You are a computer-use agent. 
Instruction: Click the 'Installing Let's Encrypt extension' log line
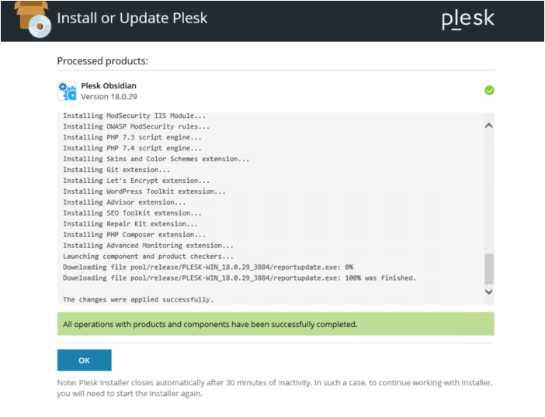click(x=136, y=181)
